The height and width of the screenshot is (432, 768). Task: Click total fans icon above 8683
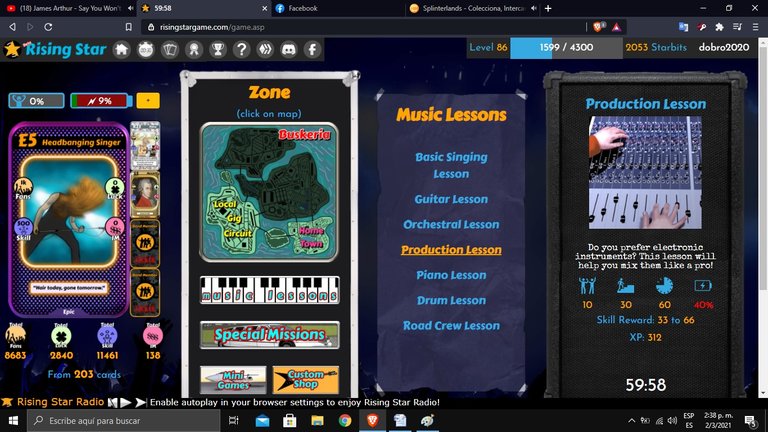click(15, 336)
